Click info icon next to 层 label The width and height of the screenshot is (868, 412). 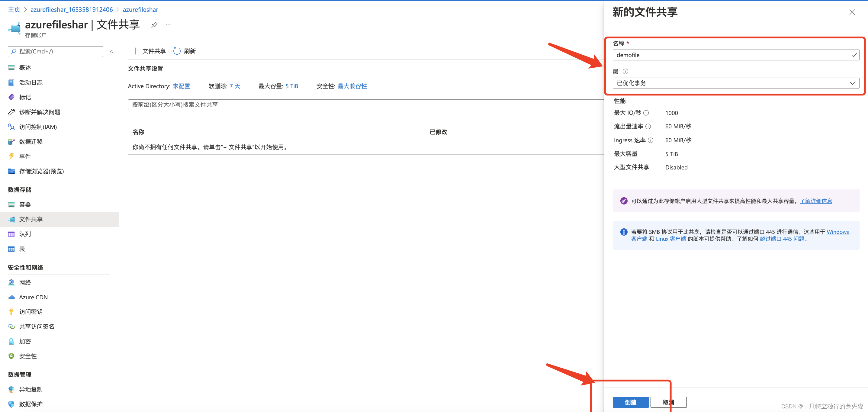(625, 71)
